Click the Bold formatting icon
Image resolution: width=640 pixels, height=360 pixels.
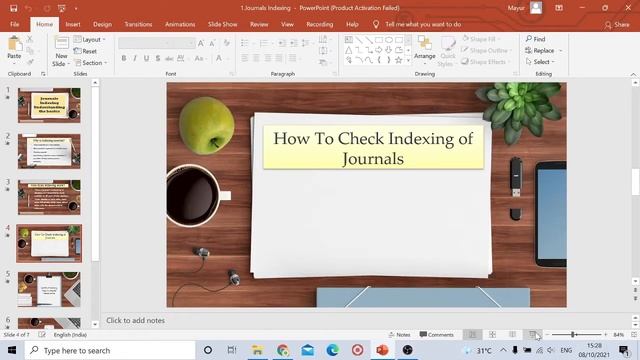124,58
